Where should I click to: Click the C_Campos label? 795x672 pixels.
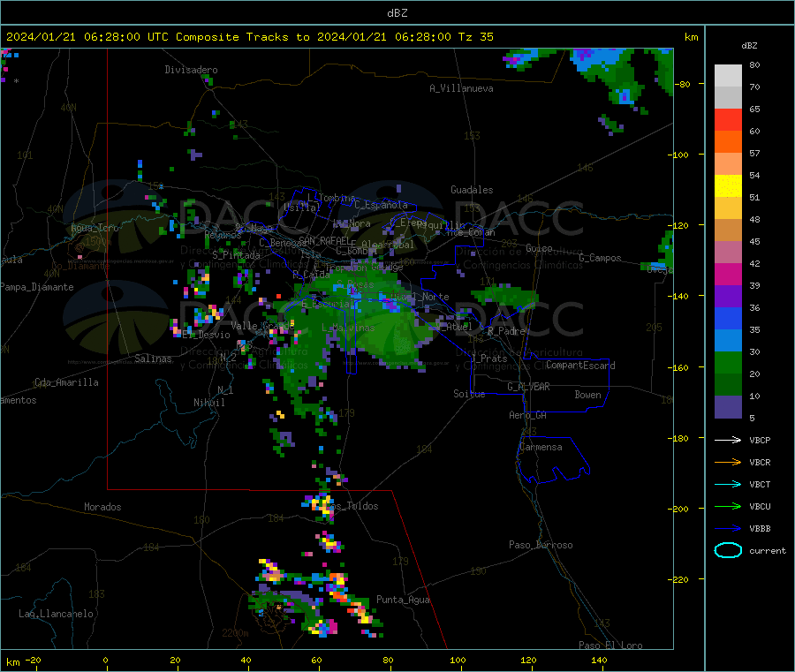[x=601, y=258]
